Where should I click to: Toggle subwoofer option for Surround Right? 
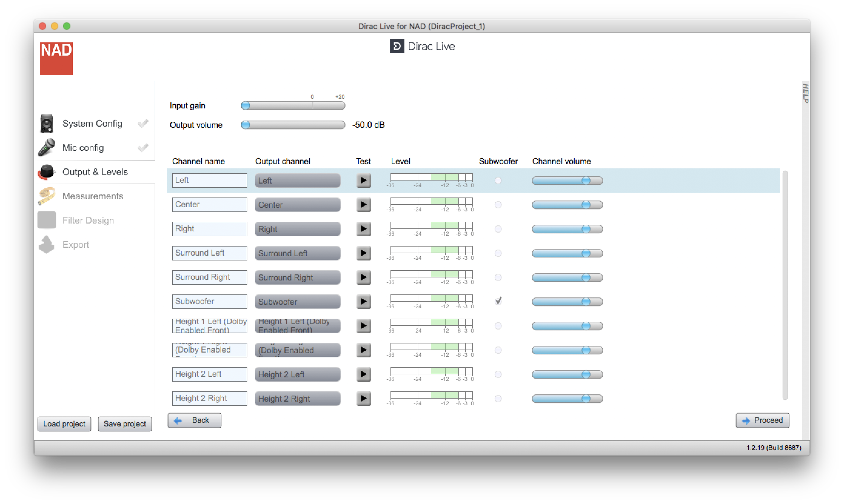pyautogui.click(x=498, y=277)
